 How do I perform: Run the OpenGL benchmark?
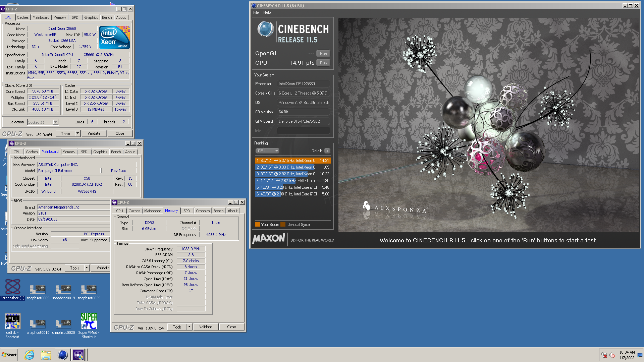pyautogui.click(x=323, y=54)
